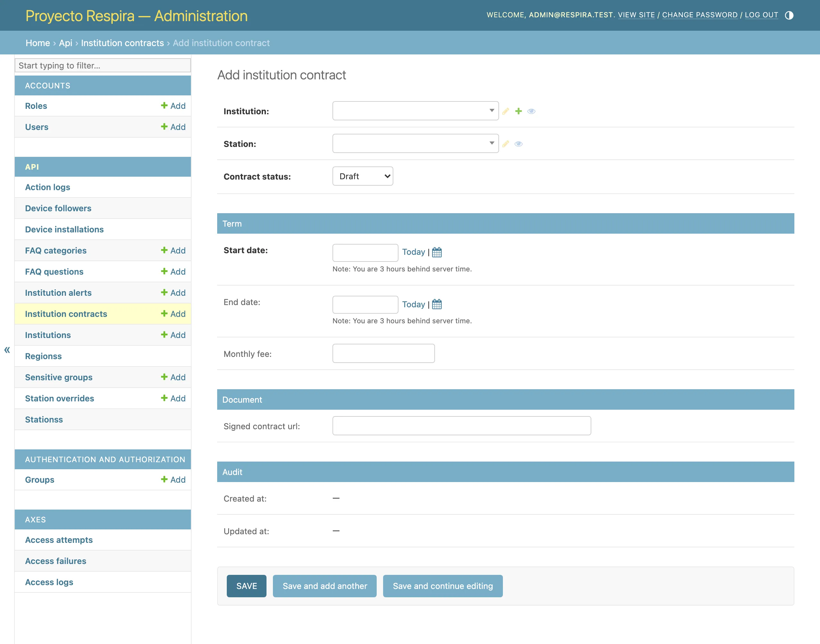This screenshot has height=644, width=820.
Task: Click the Add plus for FAQ questions
Action: (x=173, y=271)
